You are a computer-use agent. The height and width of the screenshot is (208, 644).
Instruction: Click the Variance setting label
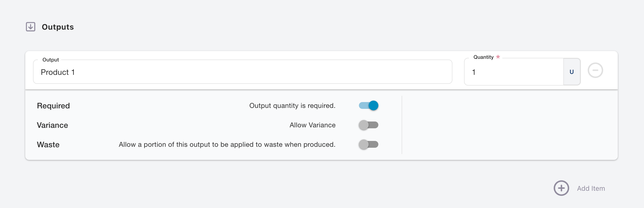[52, 125]
